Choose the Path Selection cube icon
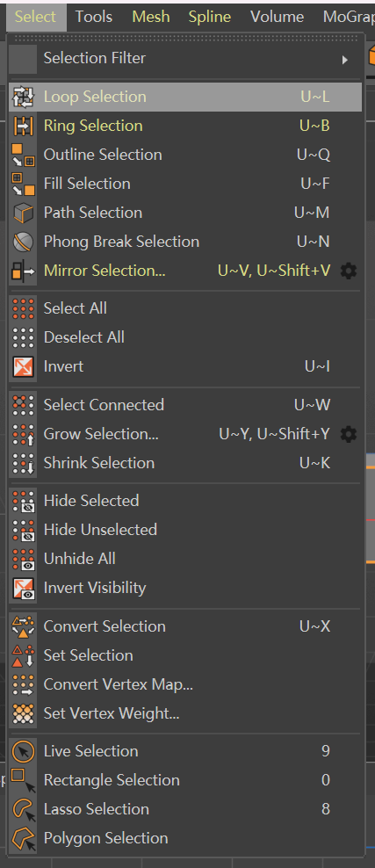The width and height of the screenshot is (375, 868). (23, 213)
